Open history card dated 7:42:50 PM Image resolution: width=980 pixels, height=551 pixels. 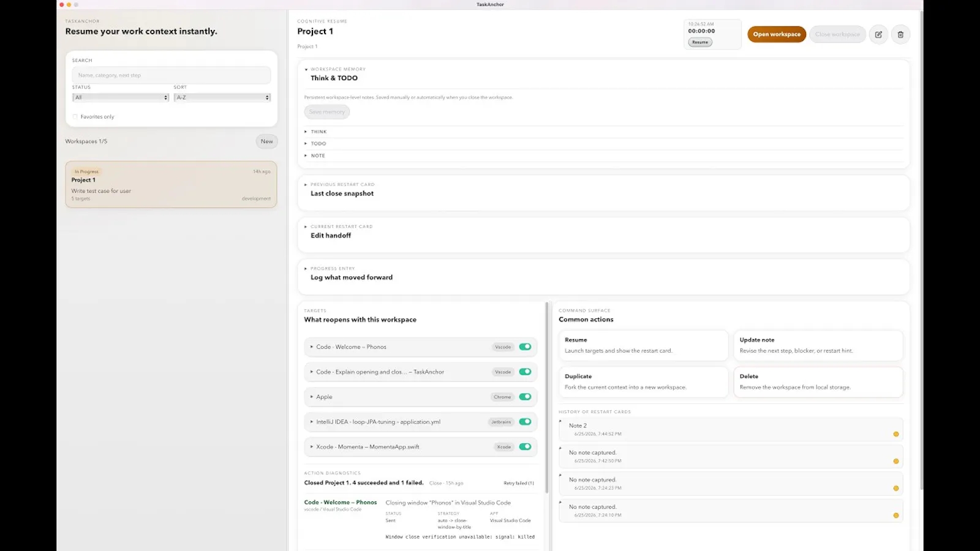tap(731, 457)
